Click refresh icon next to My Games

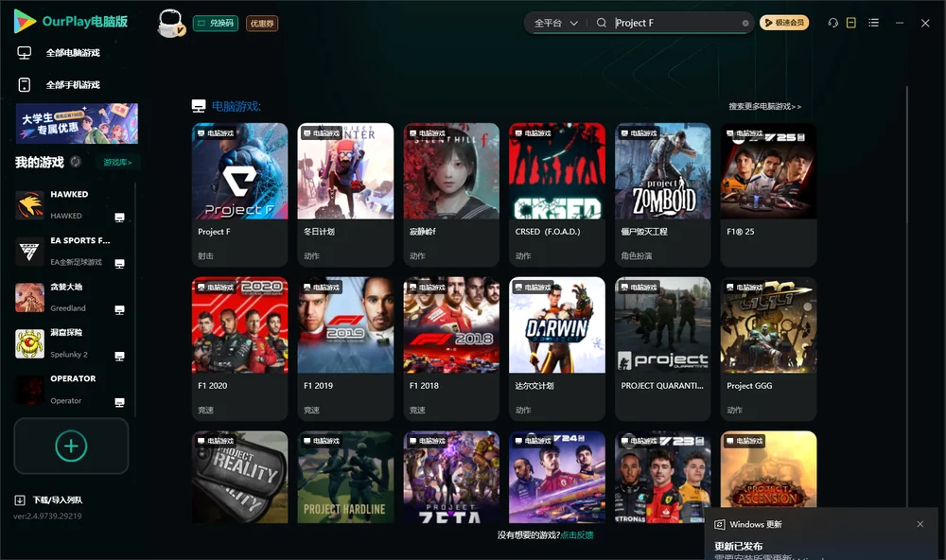click(x=76, y=162)
